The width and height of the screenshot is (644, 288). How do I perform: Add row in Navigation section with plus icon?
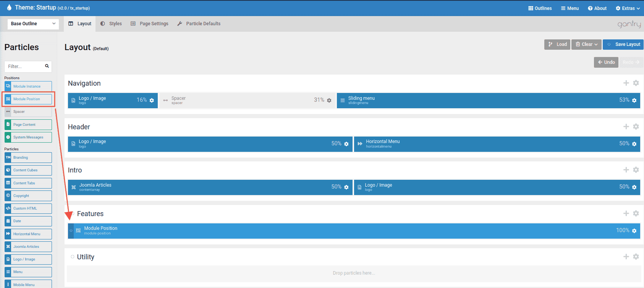click(x=626, y=83)
